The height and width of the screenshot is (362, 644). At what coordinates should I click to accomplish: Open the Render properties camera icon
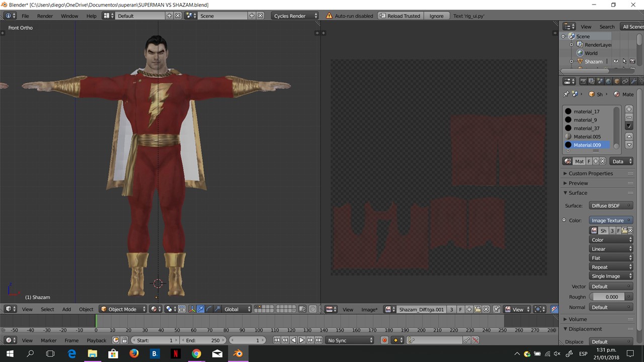(x=583, y=81)
